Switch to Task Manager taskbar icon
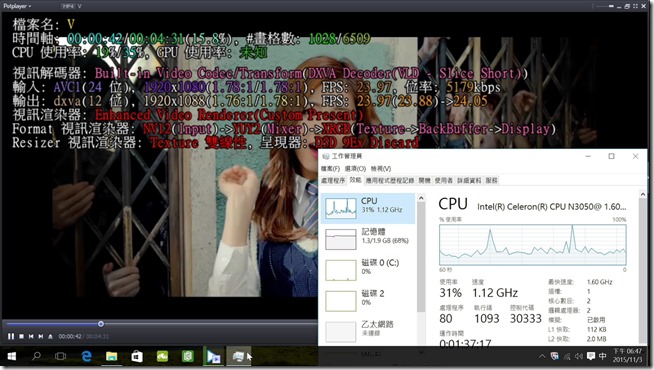 click(239, 357)
